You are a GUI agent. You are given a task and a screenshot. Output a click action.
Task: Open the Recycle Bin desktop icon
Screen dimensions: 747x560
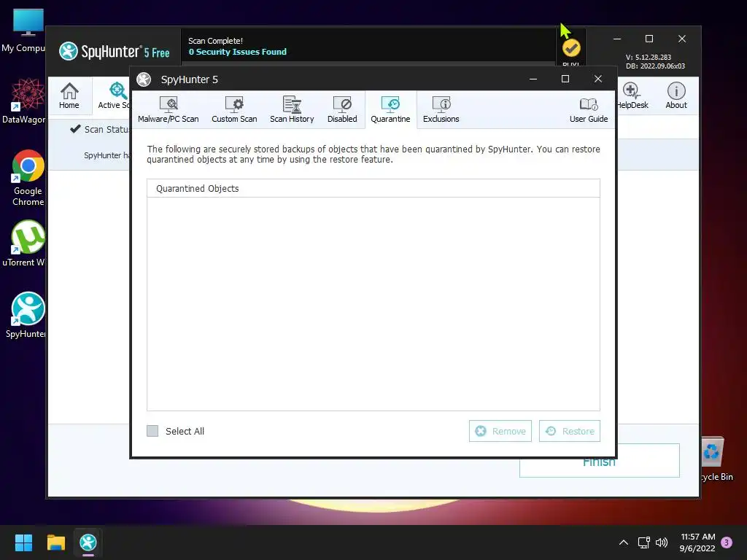pos(716,459)
